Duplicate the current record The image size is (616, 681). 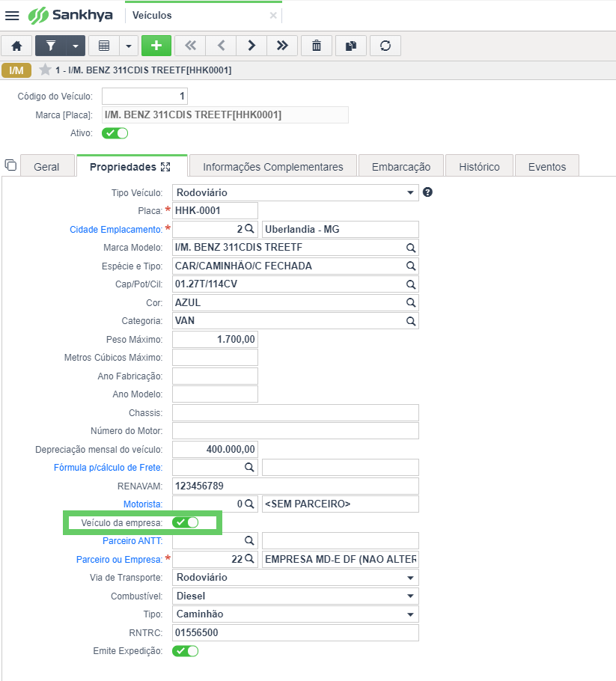coord(351,46)
